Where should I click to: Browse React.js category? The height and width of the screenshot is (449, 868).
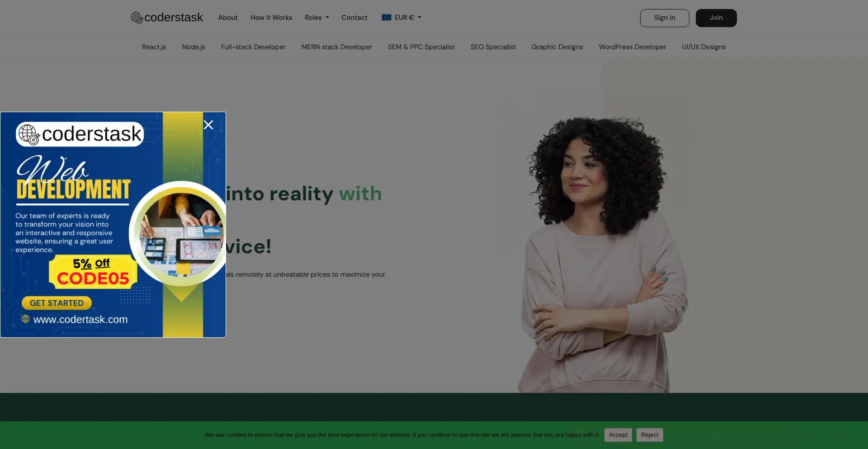click(x=154, y=47)
